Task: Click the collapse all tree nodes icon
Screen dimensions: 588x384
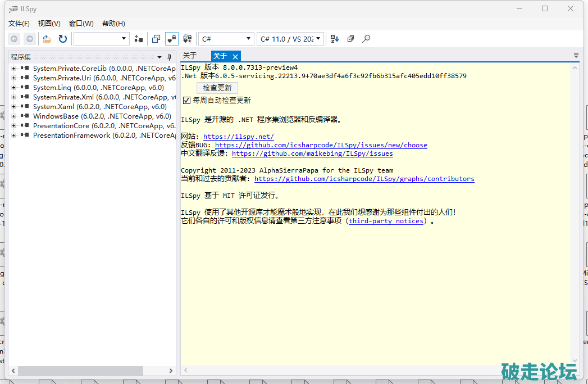Action: click(x=350, y=39)
